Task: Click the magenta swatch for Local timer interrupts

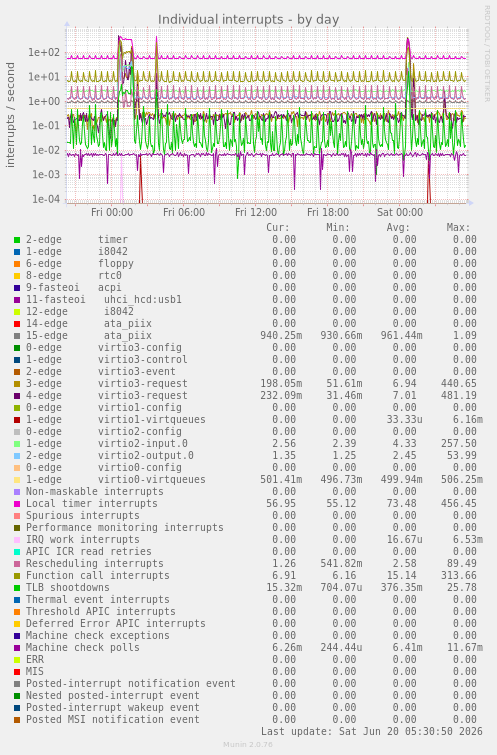Action: click(17, 504)
